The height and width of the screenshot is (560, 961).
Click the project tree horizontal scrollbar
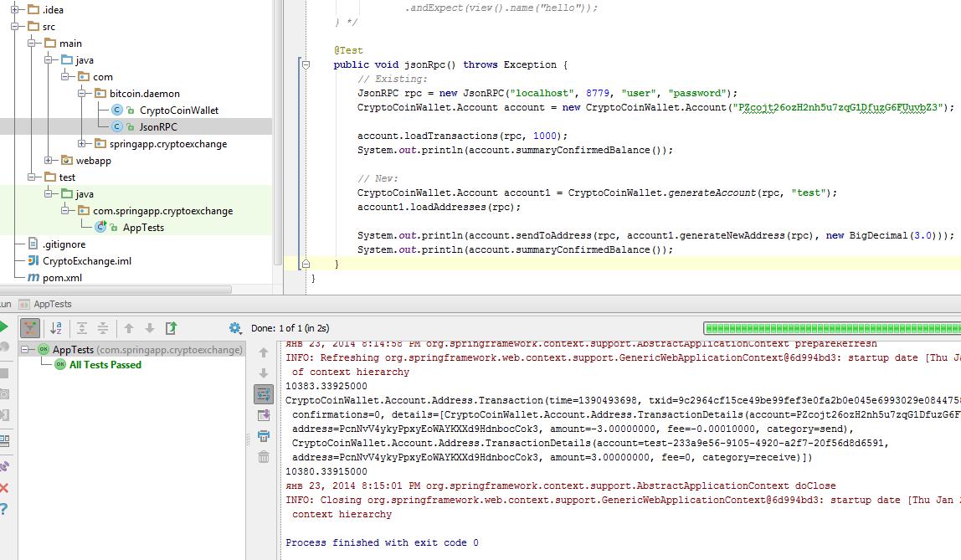click(x=116, y=289)
